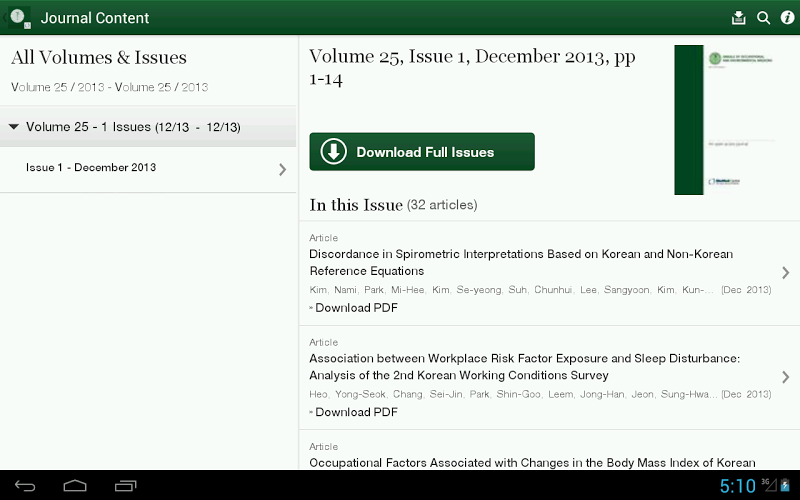
Task: Download PDF of Spirometric Interpretations article
Action: pos(354,308)
